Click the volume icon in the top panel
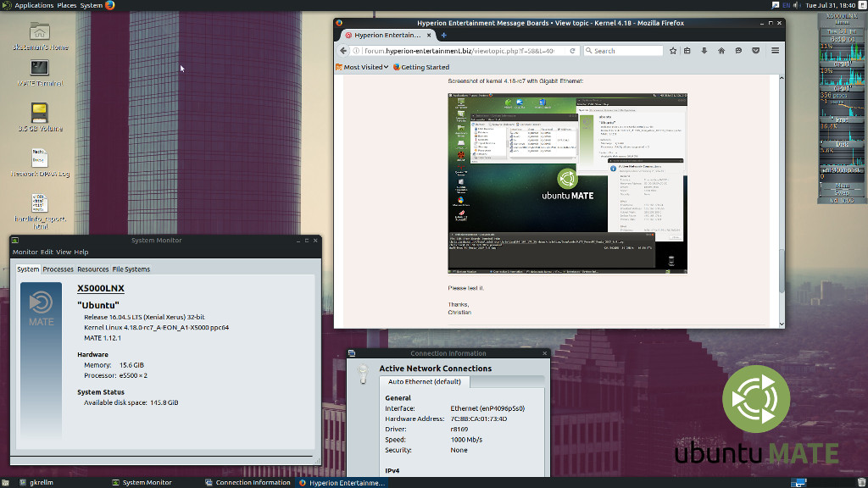The height and width of the screenshot is (488, 868). pos(797,5)
